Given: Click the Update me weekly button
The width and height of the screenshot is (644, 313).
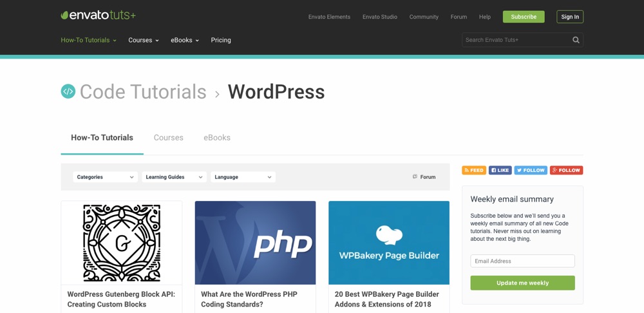Looking at the screenshot, I should click(x=522, y=283).
